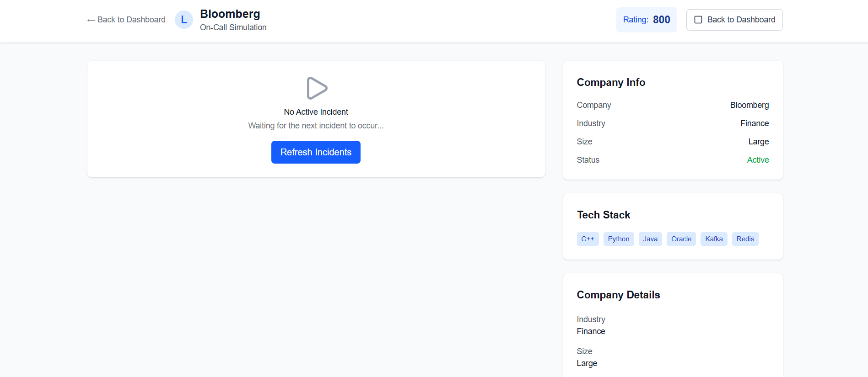Viewport: 868px width, 377px height.
Task: Click the Company Info heading
Action: pos(611,82)
